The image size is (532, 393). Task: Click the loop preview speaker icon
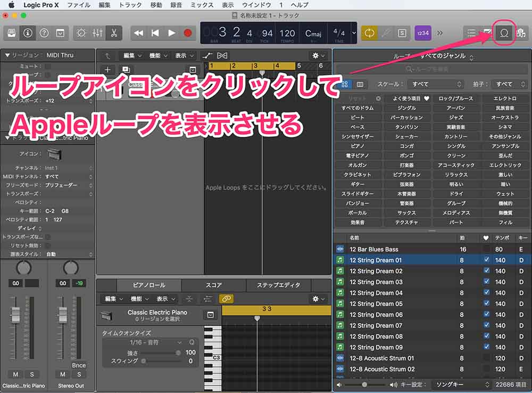(x=339, y=384)
